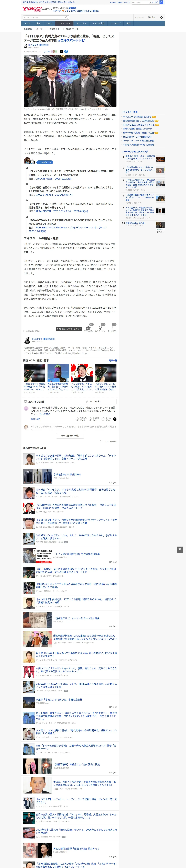
Task: Open topic ベネズエラで攻撃実施と米高官
Action: point(137,117)
